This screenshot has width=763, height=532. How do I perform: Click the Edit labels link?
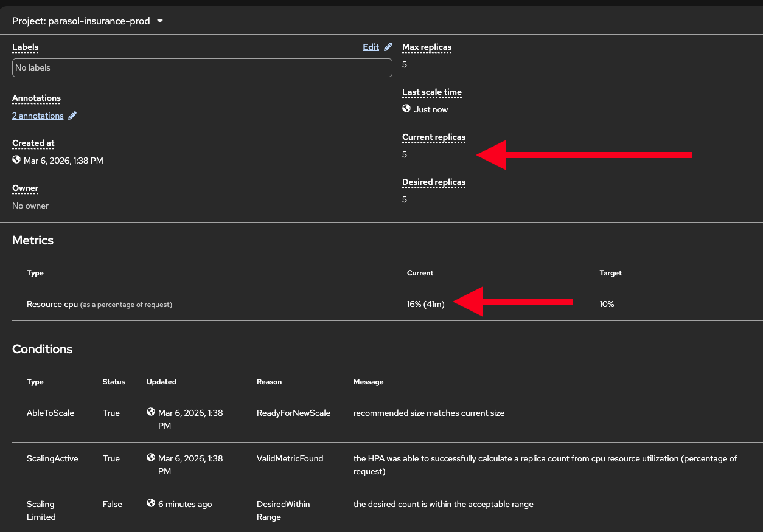click(371, 47)
